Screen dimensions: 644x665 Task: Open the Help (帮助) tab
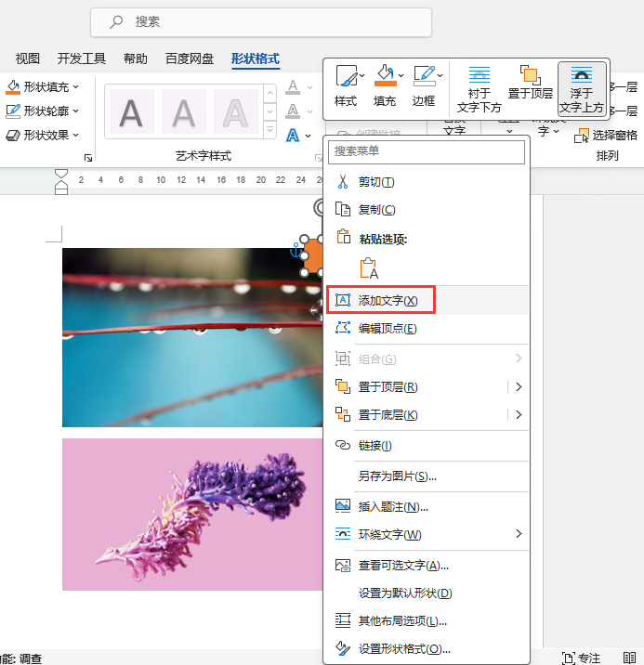pos(136,59)
